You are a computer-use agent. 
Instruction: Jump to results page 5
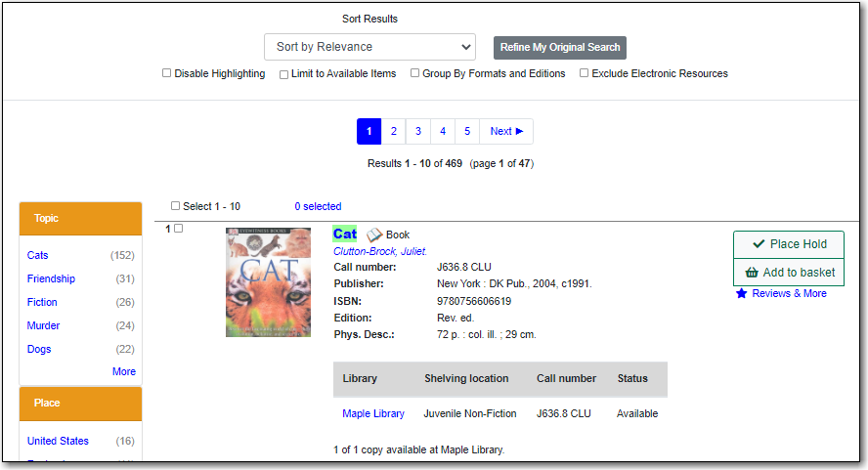coord(467,131)
